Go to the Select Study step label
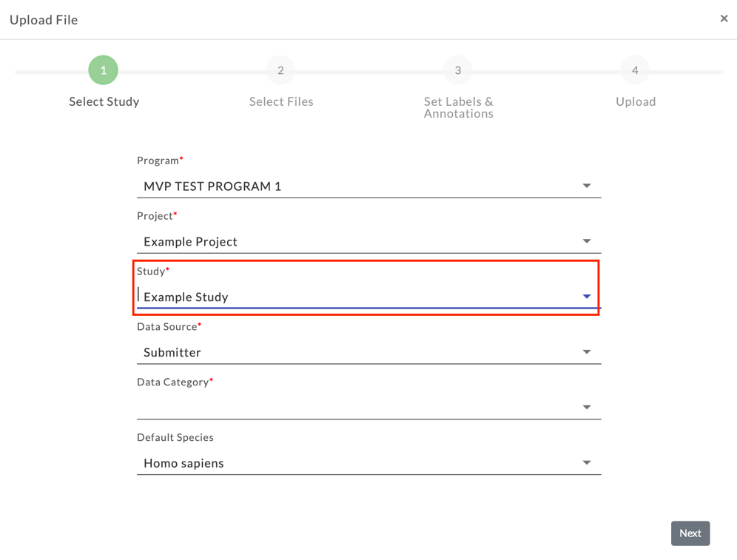The image size is (737, 560). 104,101
